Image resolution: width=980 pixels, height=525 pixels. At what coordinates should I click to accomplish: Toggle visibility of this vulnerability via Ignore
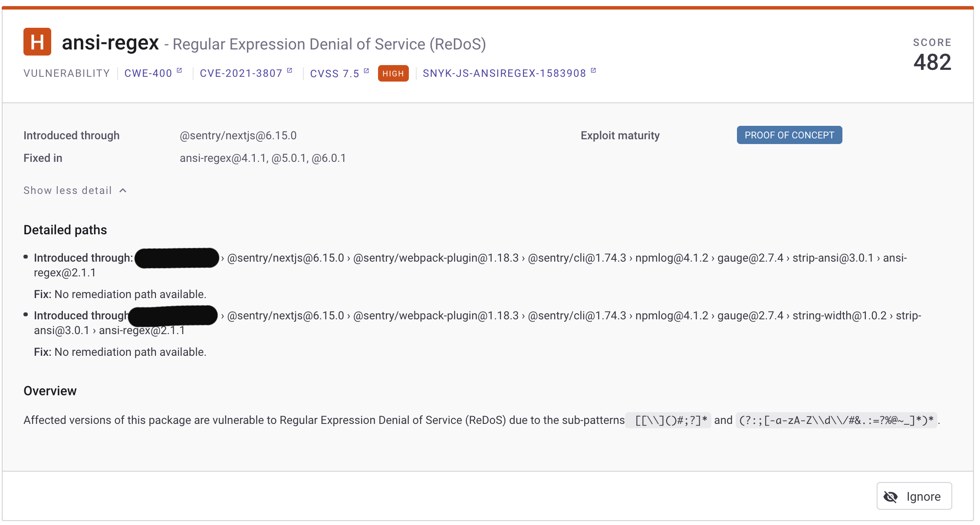[x=914, y=496]
